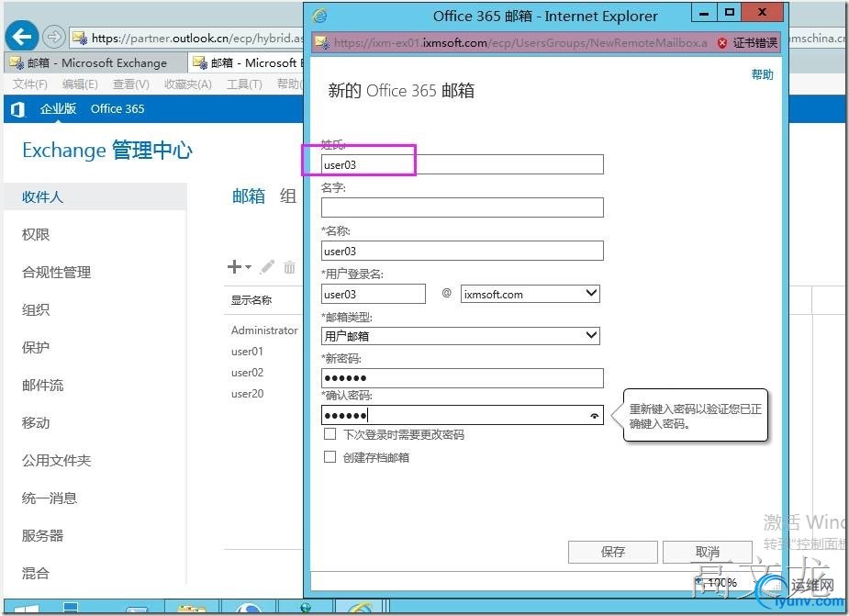
Task: Click the Office logo icon in the blue header
Action: point(17,109)
